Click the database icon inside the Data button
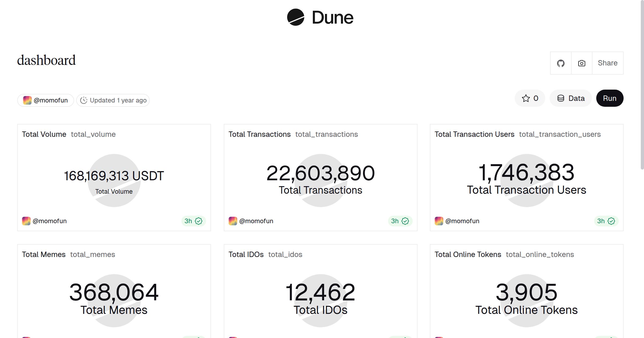The height and width of the screenshot is (338, 644). coord(561,98)
